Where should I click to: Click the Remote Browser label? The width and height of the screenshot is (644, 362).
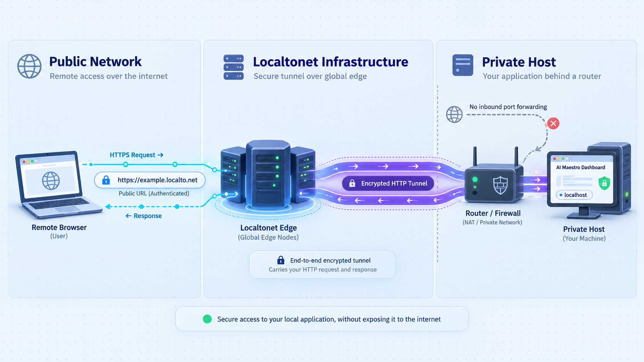click(x=59, y=227)
